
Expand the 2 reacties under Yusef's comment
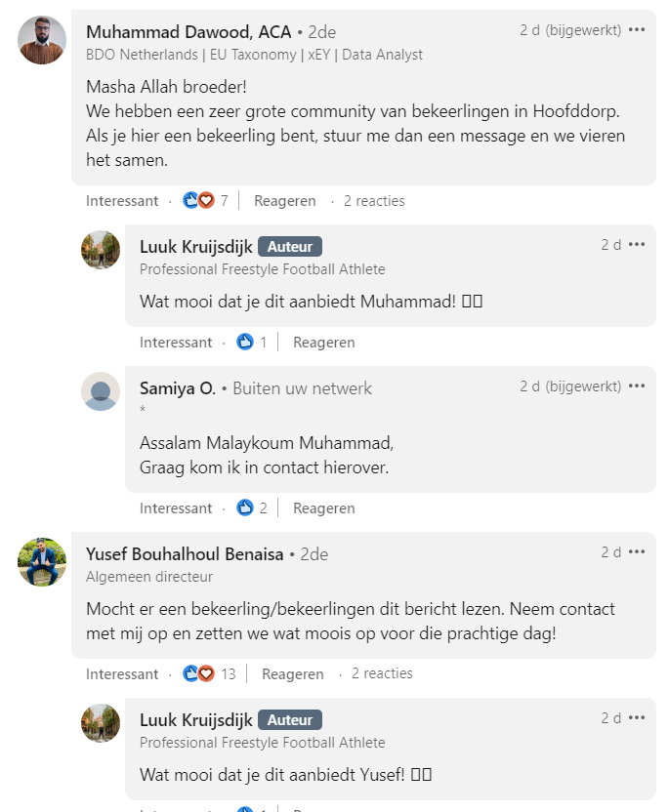tap(382, 673)
